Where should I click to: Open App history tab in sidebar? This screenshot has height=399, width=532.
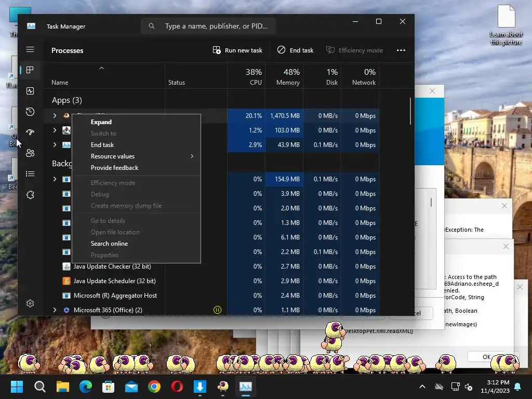30,112
